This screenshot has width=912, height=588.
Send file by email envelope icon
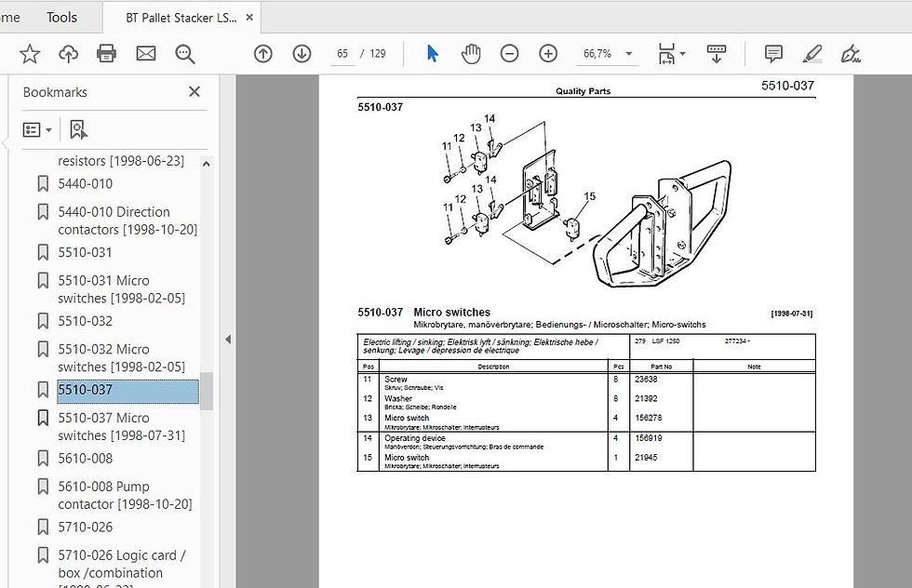click(x=146, y=54)
